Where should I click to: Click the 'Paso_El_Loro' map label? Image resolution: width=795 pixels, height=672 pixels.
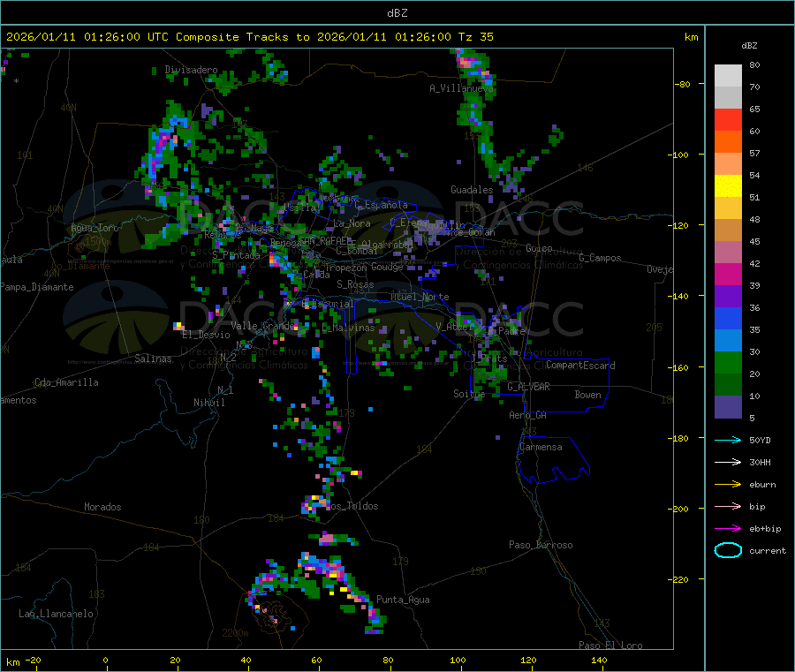(x=610, y=646)
